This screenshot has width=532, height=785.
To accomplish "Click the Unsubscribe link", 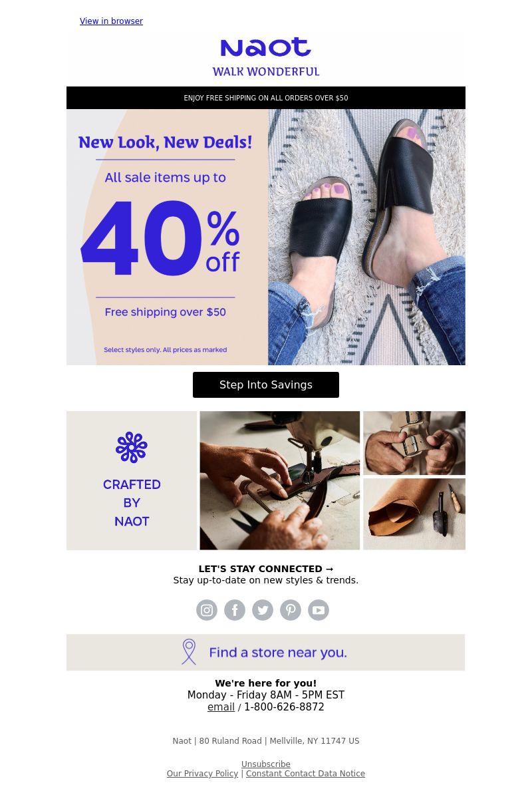I will 266,764.
